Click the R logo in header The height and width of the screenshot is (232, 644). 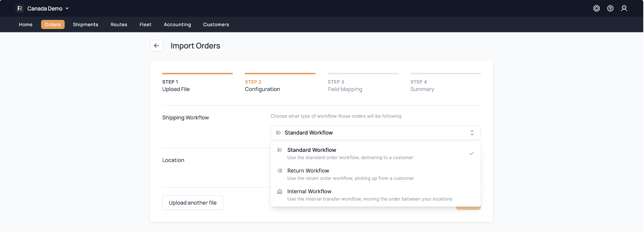tap(20, 8)
